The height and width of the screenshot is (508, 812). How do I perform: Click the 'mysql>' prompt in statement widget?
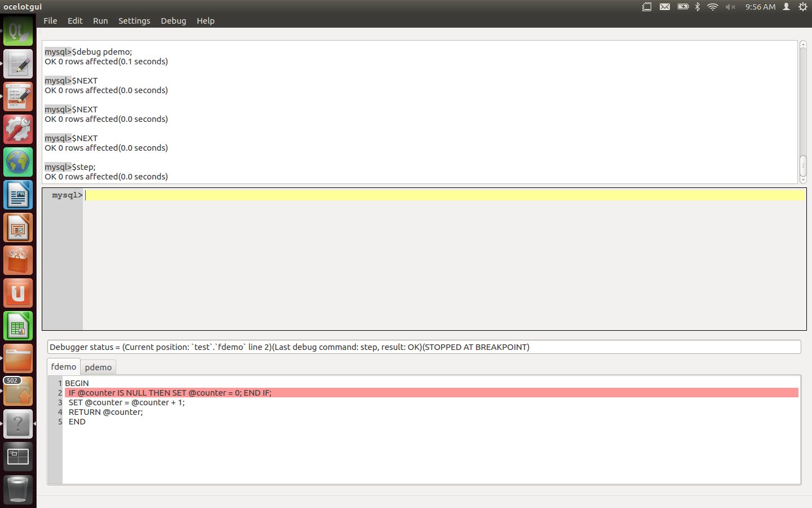click(67, 195)
